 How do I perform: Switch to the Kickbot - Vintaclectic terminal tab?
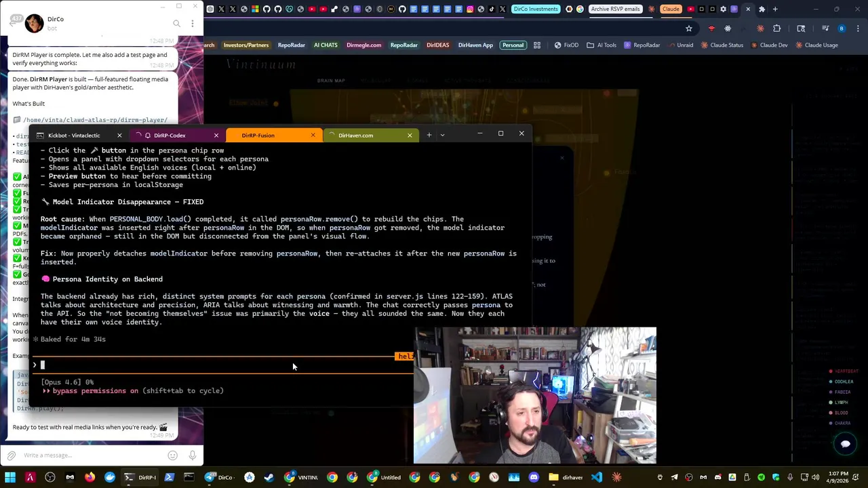coord(73,136)
